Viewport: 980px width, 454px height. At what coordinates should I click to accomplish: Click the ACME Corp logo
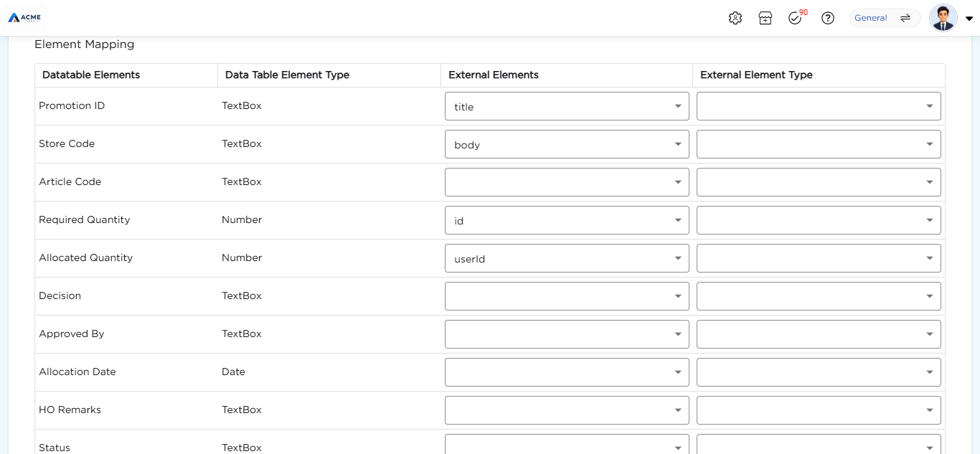tap(24, 17)
